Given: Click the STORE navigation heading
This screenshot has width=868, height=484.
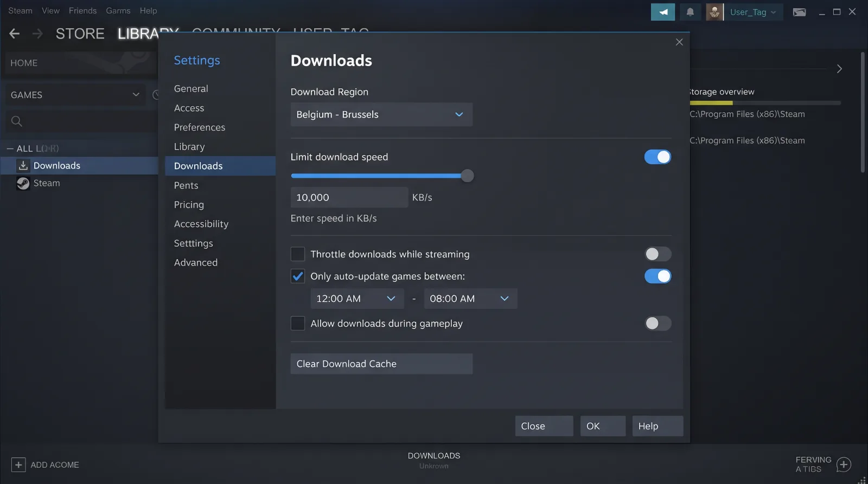Looking at the screenshot, I should coord(80,34).
